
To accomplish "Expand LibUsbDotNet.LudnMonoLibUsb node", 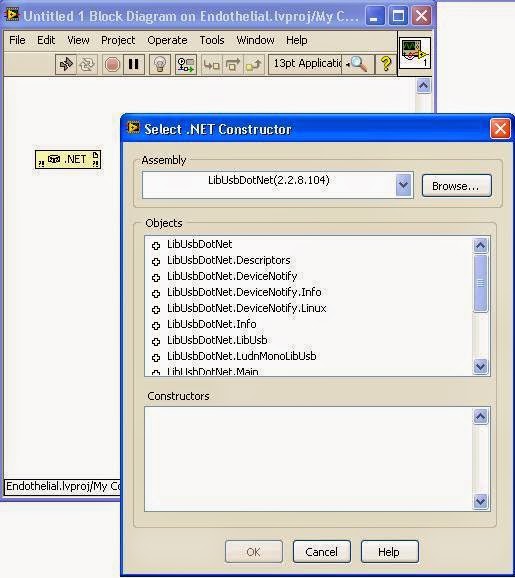I will click(x=156, y=358).
